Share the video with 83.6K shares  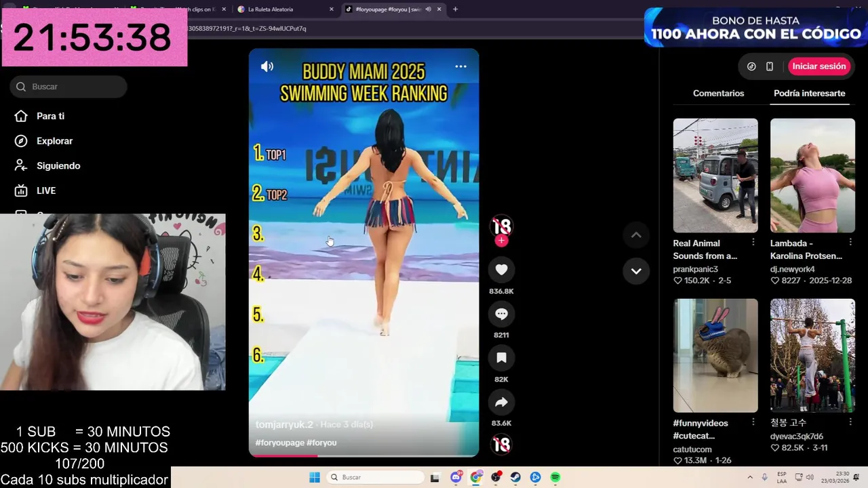click(501, 402)
